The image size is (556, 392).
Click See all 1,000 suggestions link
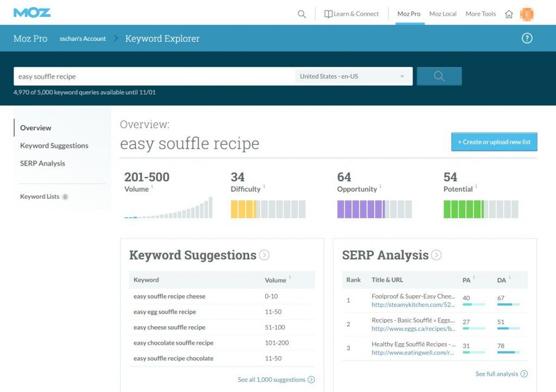coord(271,380)
